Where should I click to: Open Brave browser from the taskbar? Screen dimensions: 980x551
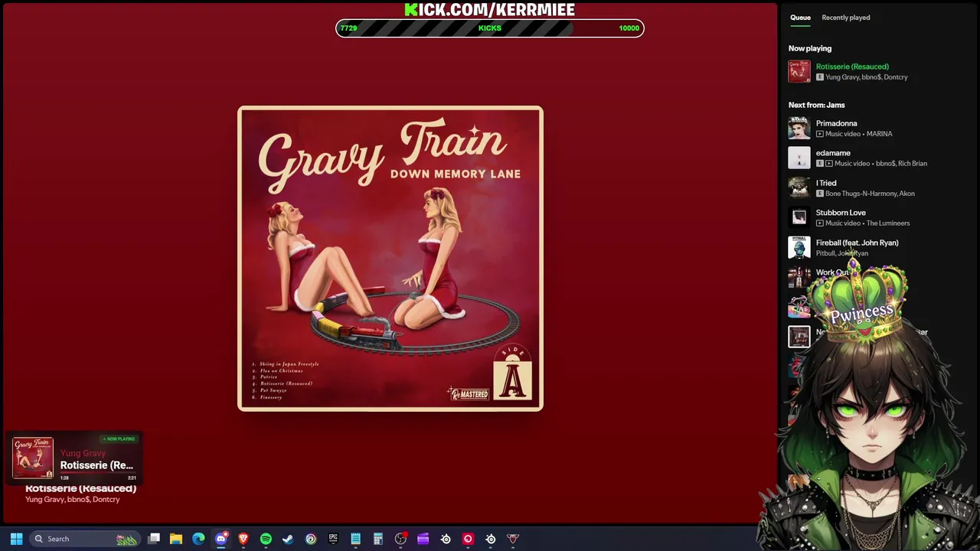(x=243, y=539)
